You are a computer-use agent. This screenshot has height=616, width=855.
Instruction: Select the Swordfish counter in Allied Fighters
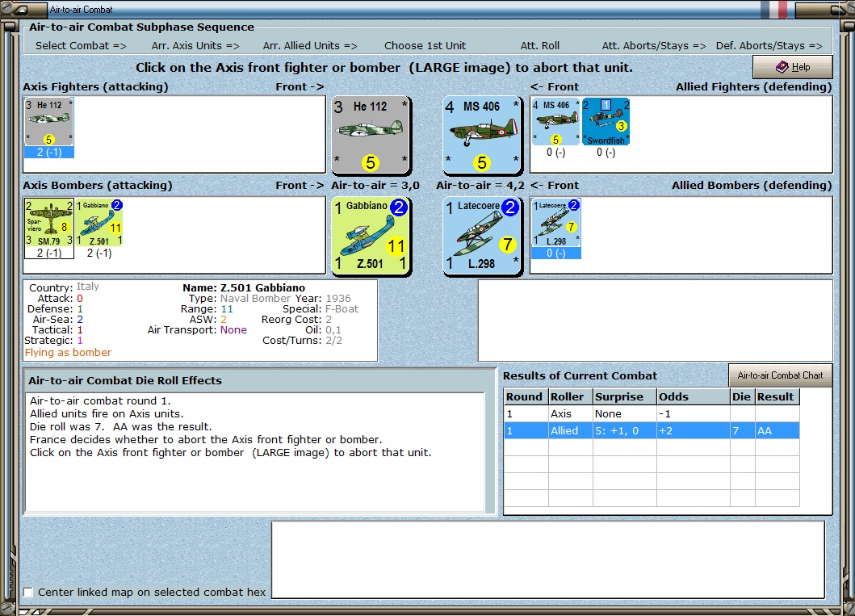606,122
